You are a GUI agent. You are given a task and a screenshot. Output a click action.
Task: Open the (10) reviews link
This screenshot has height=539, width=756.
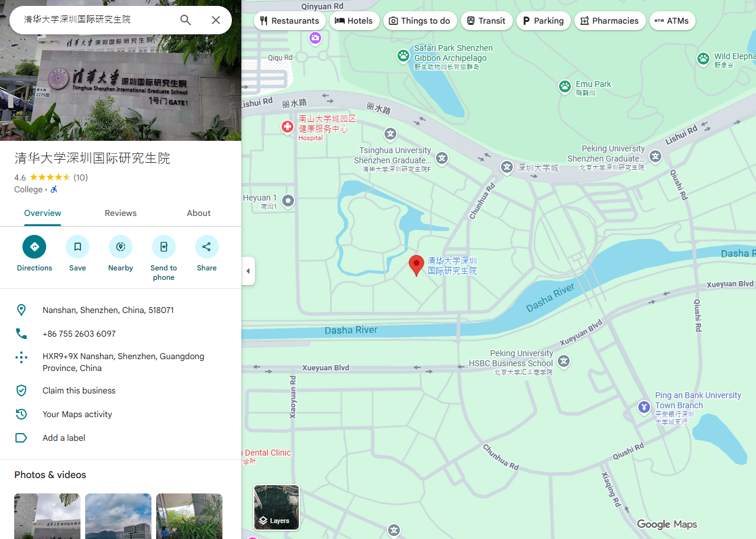pyautogui.click(x=82, y=177)
